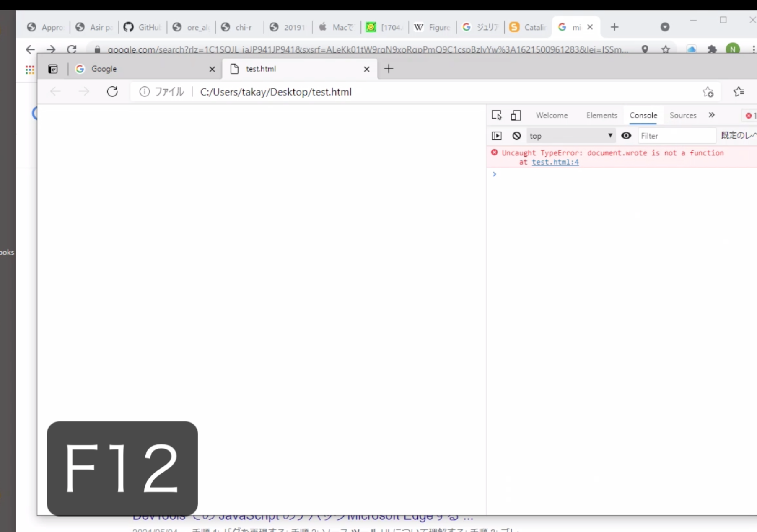Image resolution: width=757 pixels, height=532 pixels.
Task: Switch to the Welcome tab in DevTools
Action: coord(552,115)
